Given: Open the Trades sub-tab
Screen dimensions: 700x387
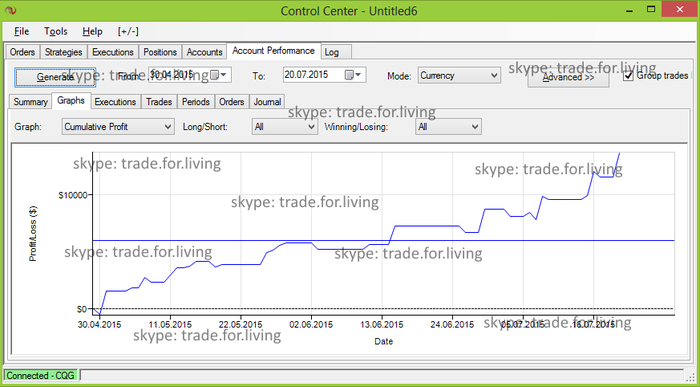Looking at the screenshot, I should point(159,102).
